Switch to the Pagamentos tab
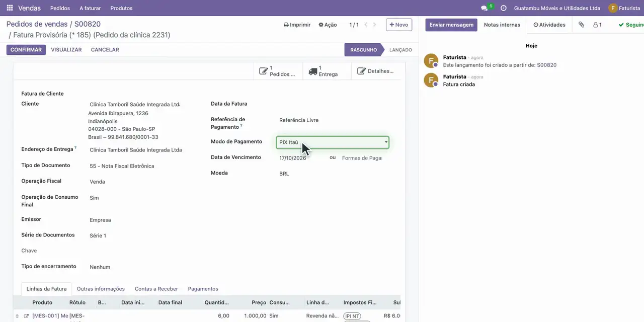This screenshot has height=322, width=644. point(203,289)
